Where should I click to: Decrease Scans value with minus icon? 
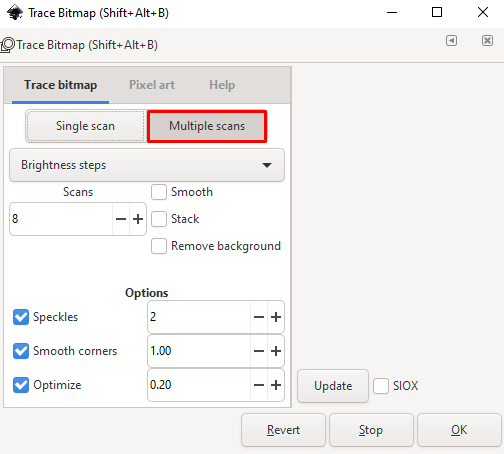[x=121, y=219]
